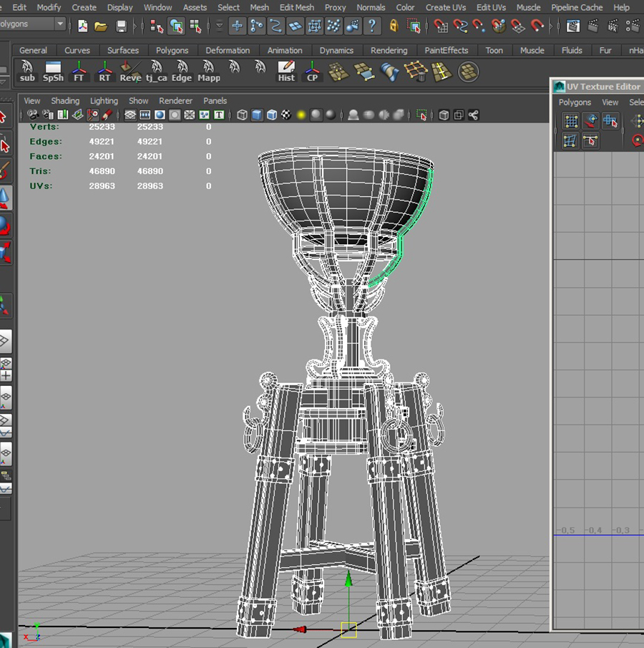The height and width of the screenshot is (648, 644).
Task: Select by component type mode icon
Action: tap(195, 26)
